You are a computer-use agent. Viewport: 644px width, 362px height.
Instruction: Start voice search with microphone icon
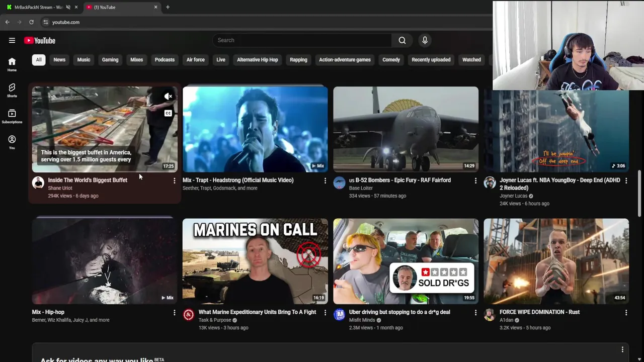click(x=425, y=40)
